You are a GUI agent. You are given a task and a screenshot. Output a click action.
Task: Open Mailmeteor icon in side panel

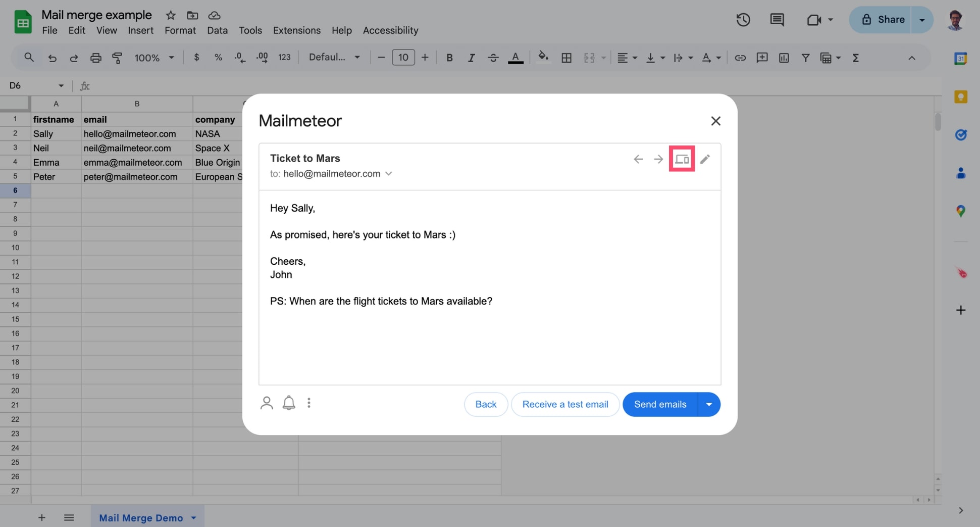coord(961,273)
